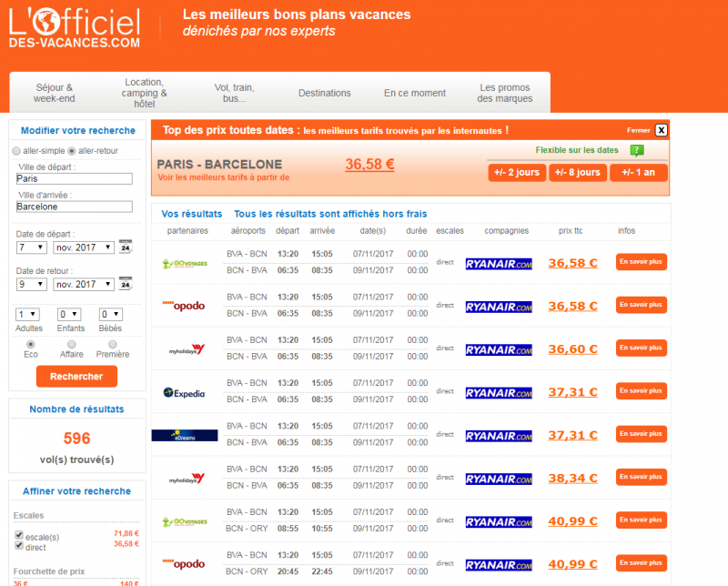Click GoVoyages logo in 36,58 € row
728x586 pixels.
(x=185, y=264)
